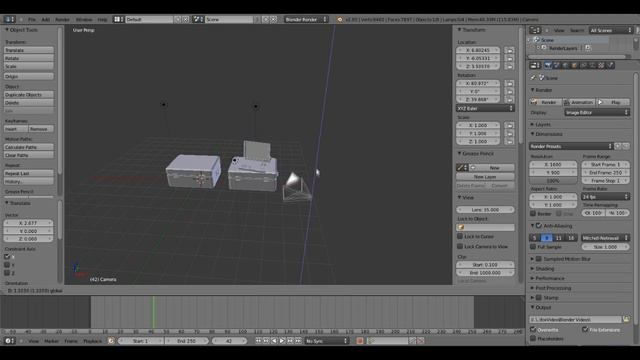Click the Calculate Paths button
The width and height of the screenshot is (640, 360).
click(29, 147)
